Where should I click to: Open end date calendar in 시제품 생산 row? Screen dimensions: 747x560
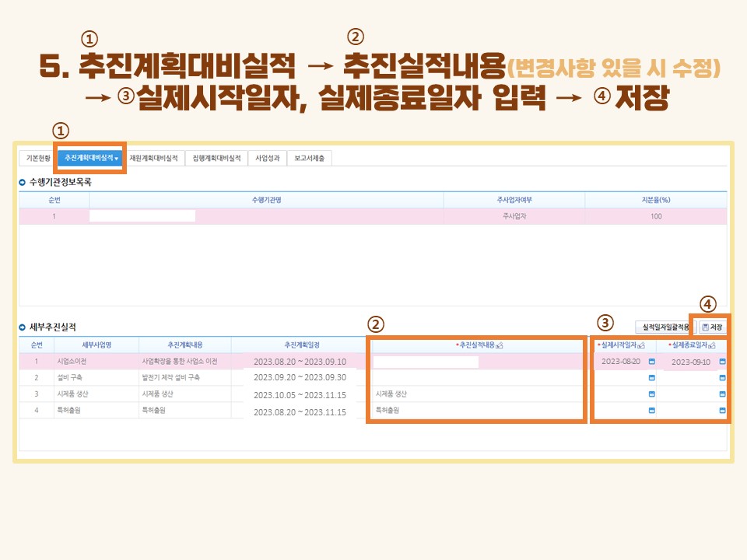click(x=722, y=394)
